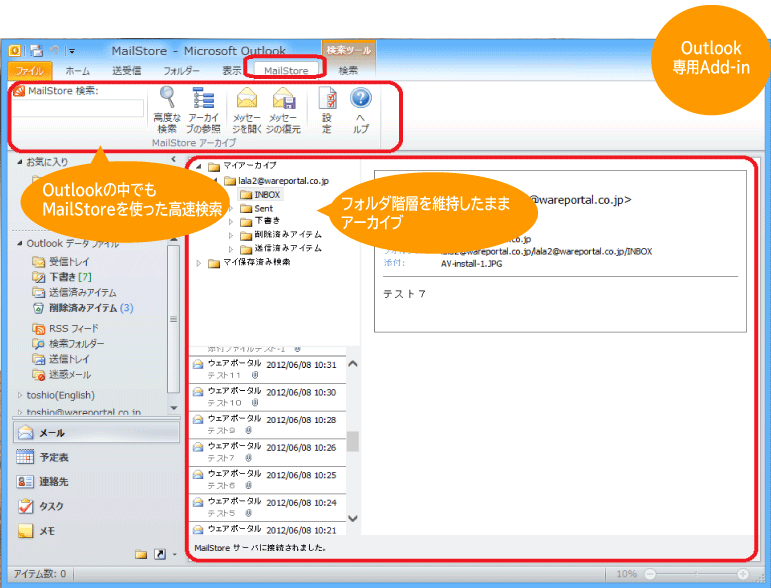Collapse the Outlook データ ファイル section

click(20, 243)
